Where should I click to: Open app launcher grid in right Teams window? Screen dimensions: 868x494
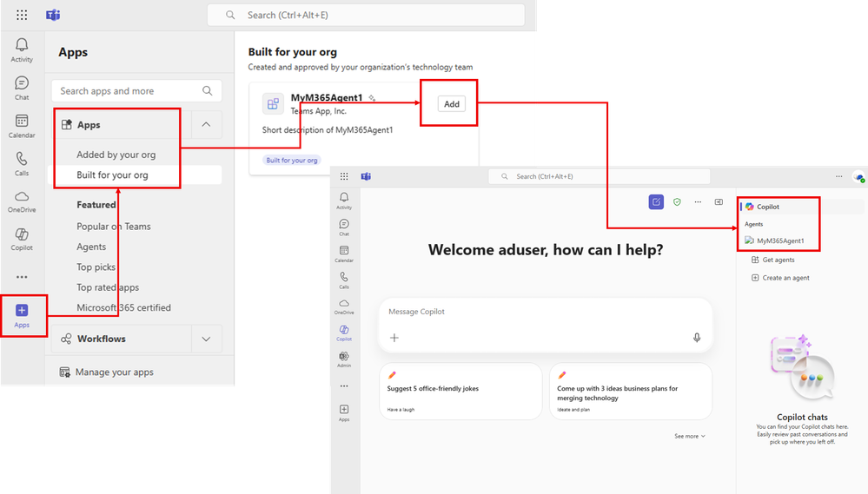click(x=344, y=176)
